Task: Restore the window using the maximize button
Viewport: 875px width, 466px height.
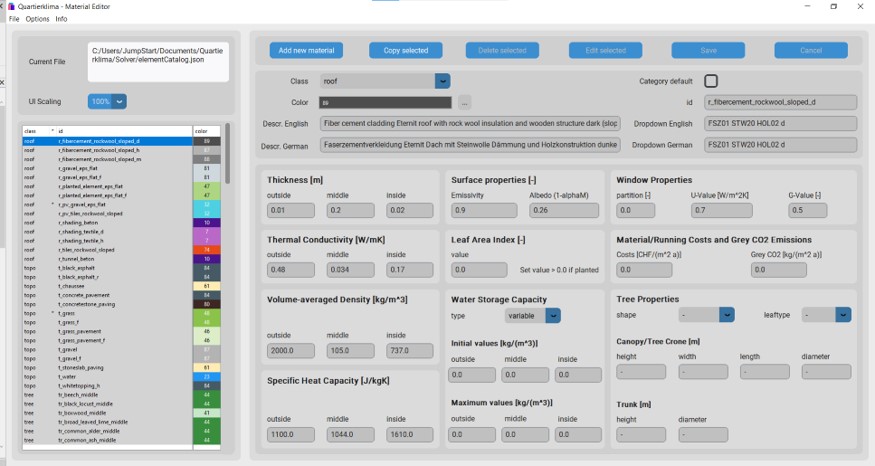Action: (x=833, y=6)
